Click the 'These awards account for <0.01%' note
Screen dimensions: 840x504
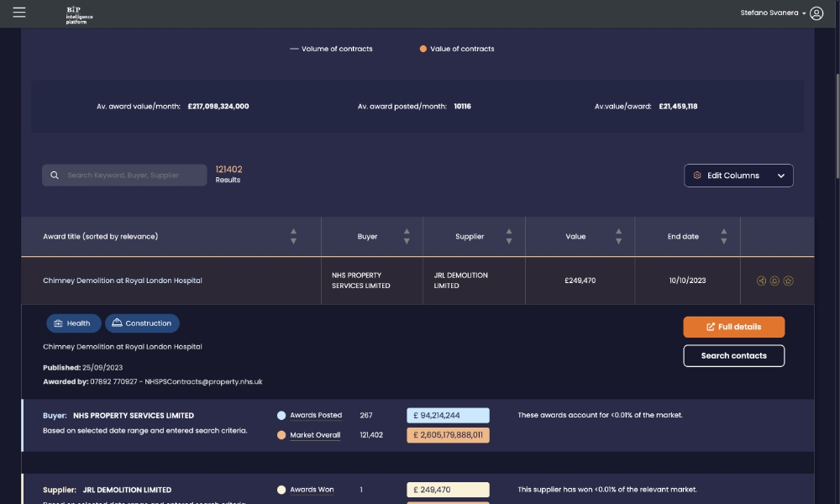600,415
